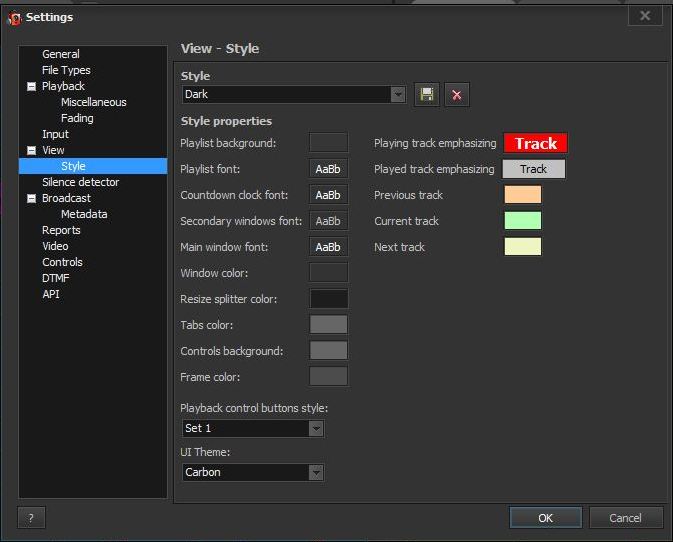Open API settings page

point(51,294)
